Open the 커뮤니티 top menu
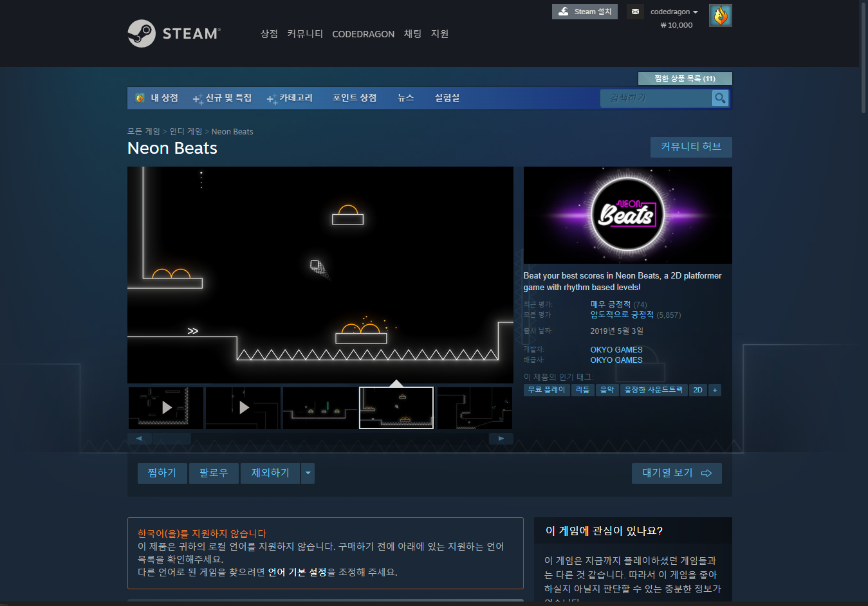Image resolution: width=868 pixels, height=606 pixels. tap(305, 33)
